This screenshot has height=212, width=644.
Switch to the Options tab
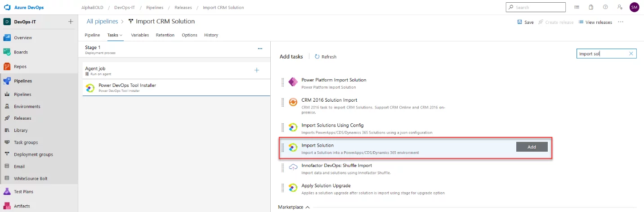click(189, 35)
